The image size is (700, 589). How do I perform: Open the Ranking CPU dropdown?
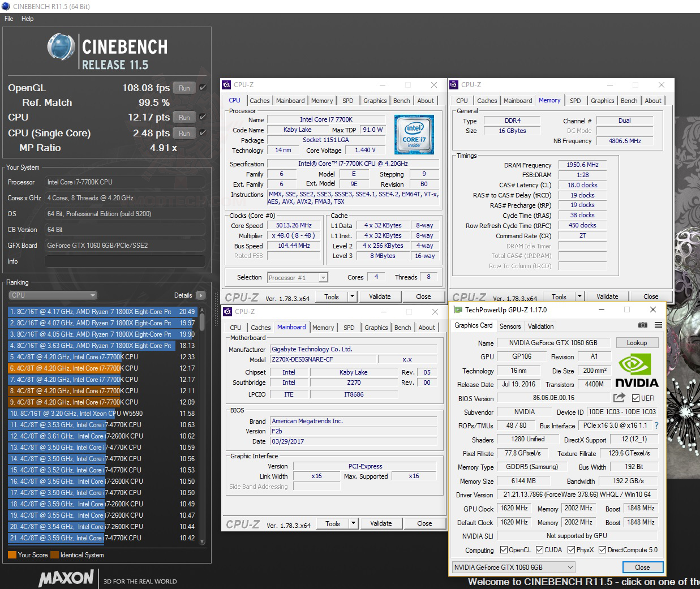(53, 295)
